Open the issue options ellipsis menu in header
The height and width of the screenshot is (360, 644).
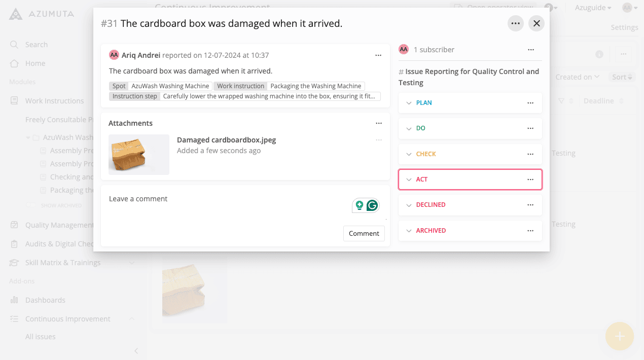tap(515, 23)
